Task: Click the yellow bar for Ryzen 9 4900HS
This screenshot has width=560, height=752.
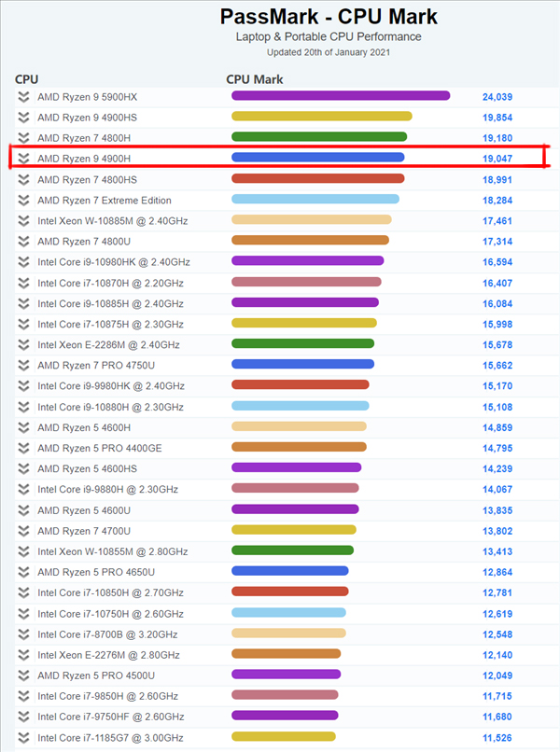Action: click(x=321, y=117)
